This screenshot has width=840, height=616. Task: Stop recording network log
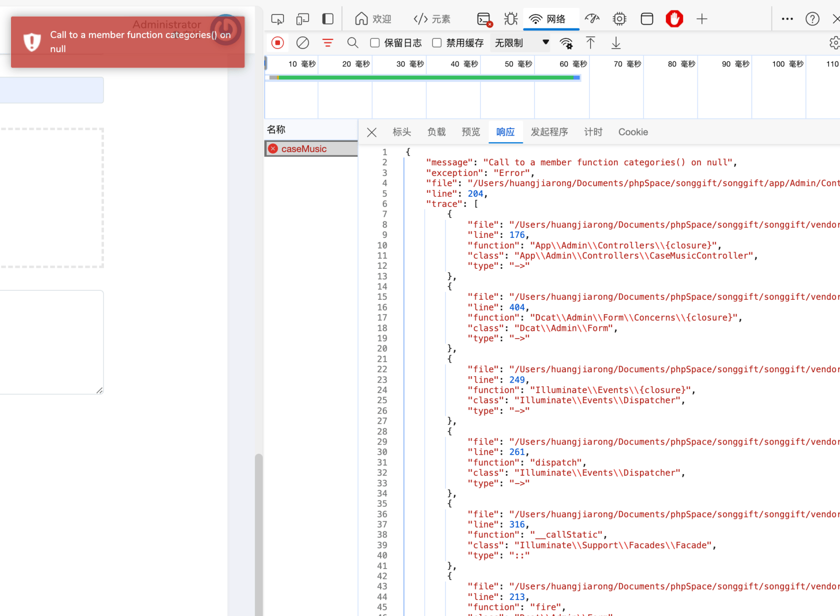[x=277, y=43]
